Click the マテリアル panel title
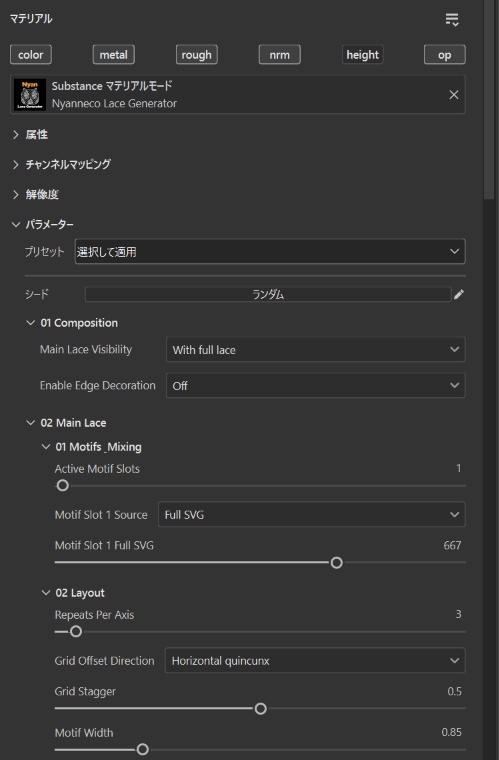Image resolution: width=499 pixels, height=760 pixels. (x=31, y=19)
